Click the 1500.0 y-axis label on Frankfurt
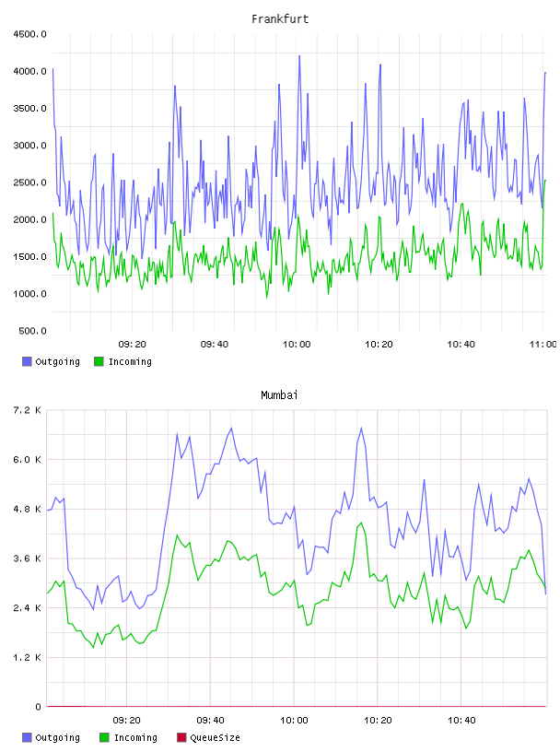560x752 pixels. click(x=29, y=256)
